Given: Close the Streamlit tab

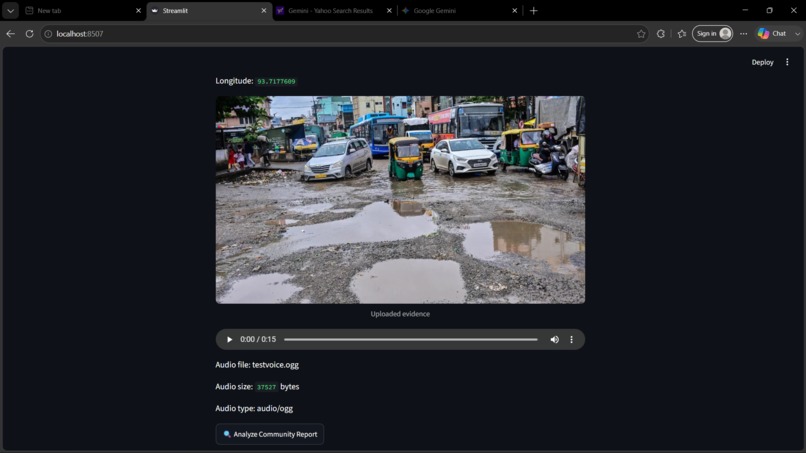Looking at the screenshot, I should [264, 10].
